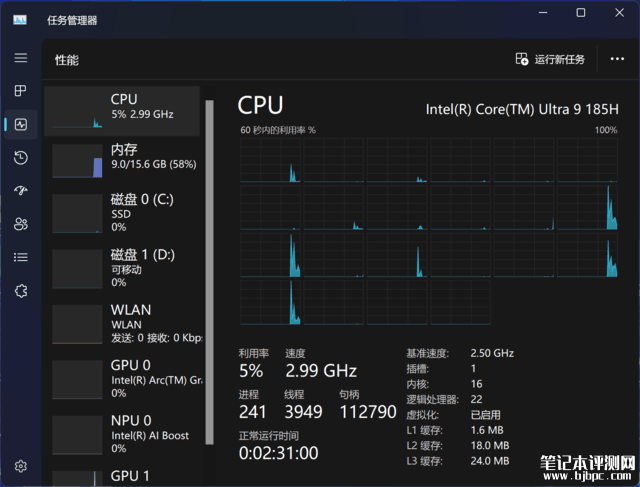Image resolution: width=640 pixels, height=487 pixels.
Task: Open the App history page icon
Action: [21, 158]
